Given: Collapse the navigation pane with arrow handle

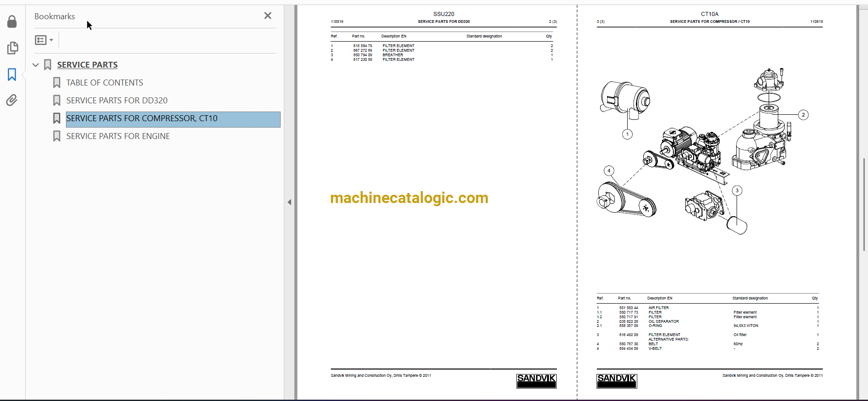Looking at the screenshot, I should pyautogui.click(x=289, y=202).
